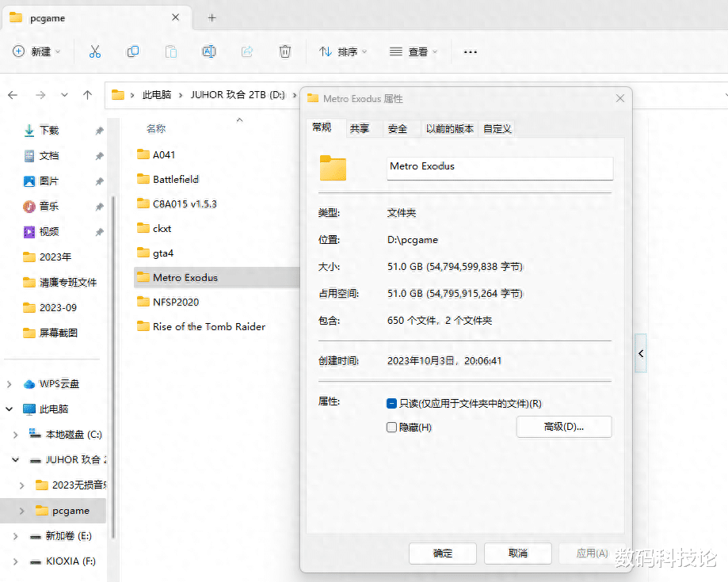Click the Delete trash can icon
728x582 pixels.
(x=285, y=51)
